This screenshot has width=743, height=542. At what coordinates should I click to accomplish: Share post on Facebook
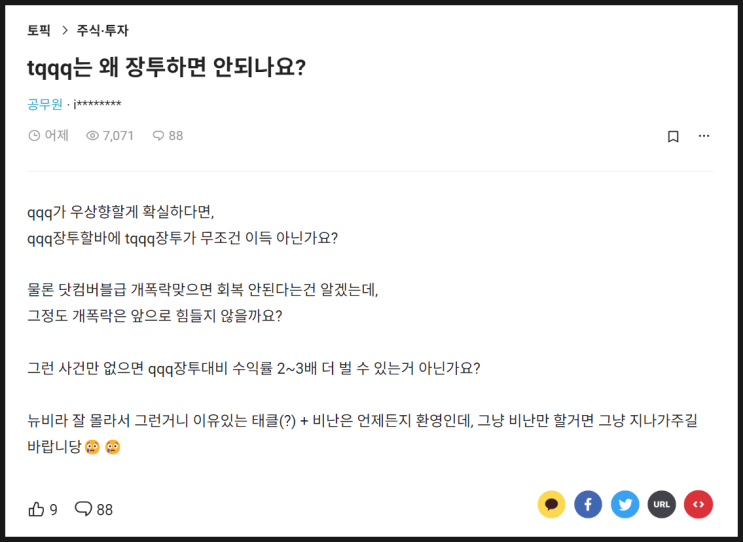[588, 504]
